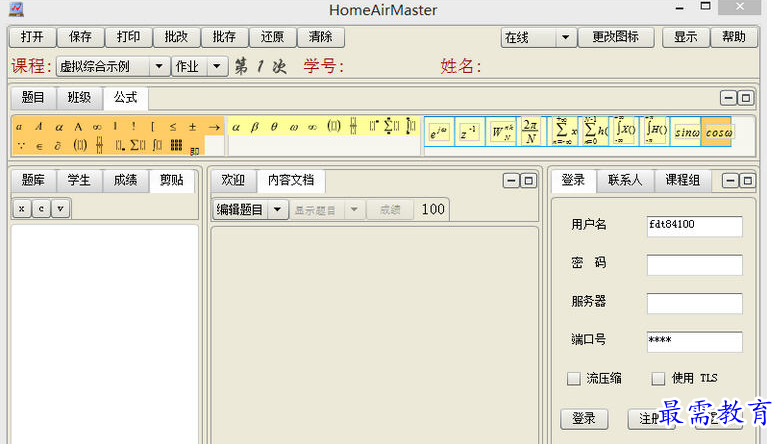This screenshot has width=780, height=444.
Task: Click the v button in clipboard panel
Action: 60,208
